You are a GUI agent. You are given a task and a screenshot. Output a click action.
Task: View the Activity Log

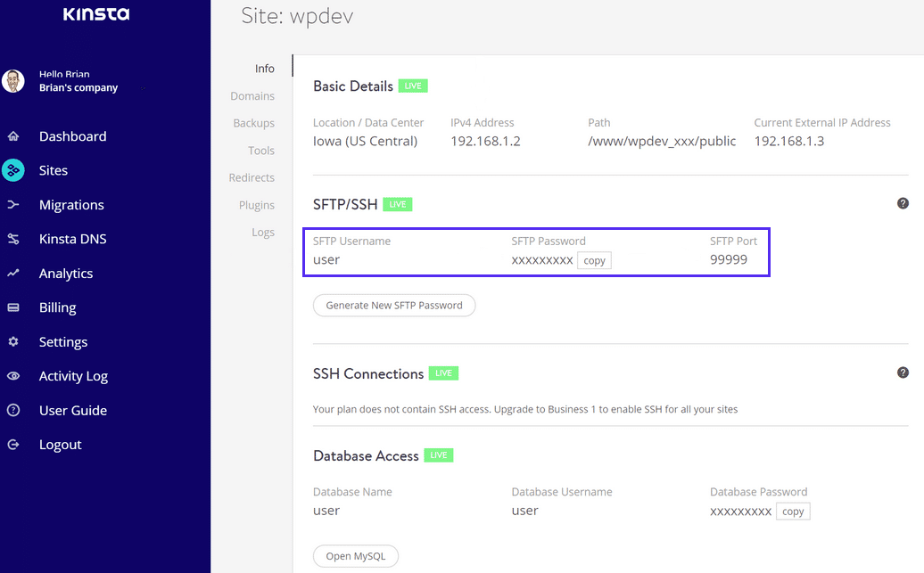pyautogui.click(x=73, y=375)
